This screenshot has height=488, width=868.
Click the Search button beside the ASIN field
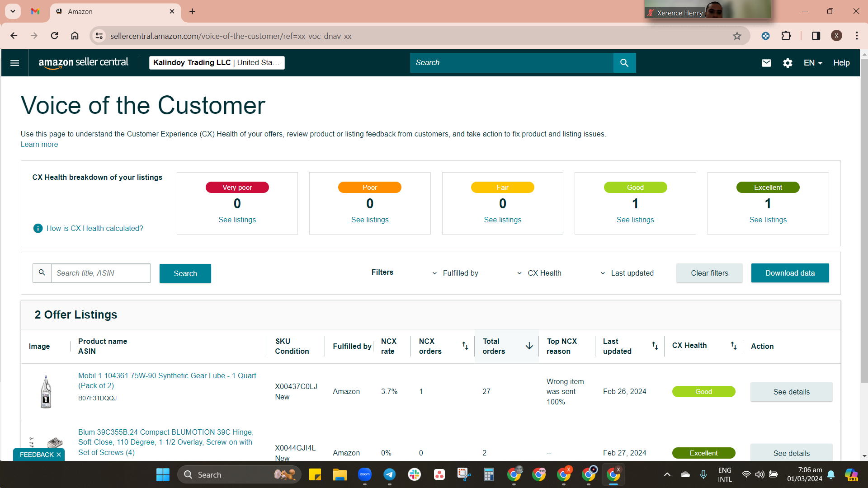[185, 273]
